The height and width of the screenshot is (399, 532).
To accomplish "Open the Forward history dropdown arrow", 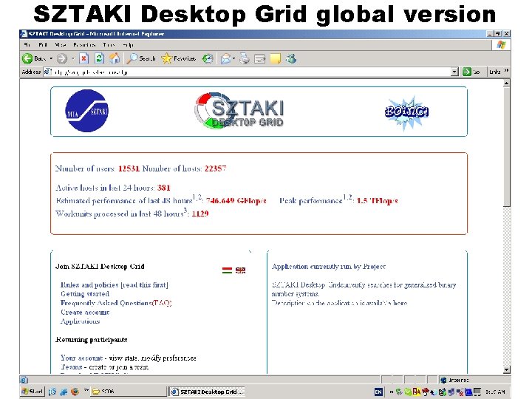I will click(x=72, y=58).
